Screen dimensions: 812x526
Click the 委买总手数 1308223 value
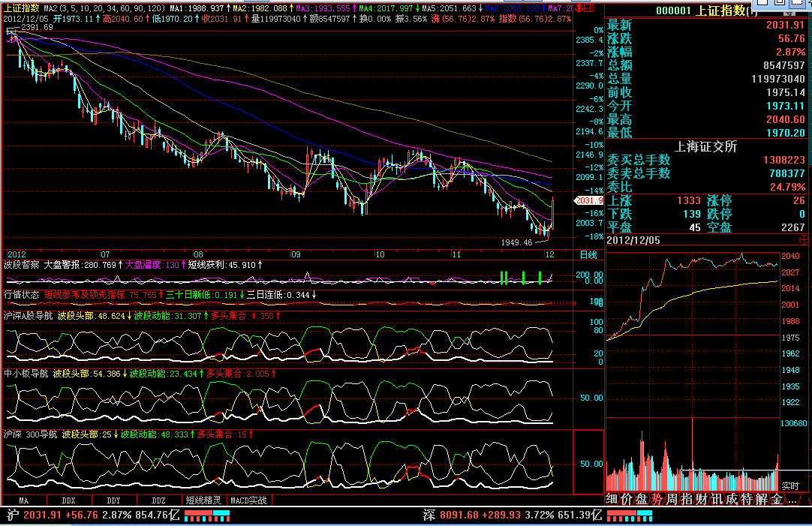pyautogui.click(x=784, y=160)
